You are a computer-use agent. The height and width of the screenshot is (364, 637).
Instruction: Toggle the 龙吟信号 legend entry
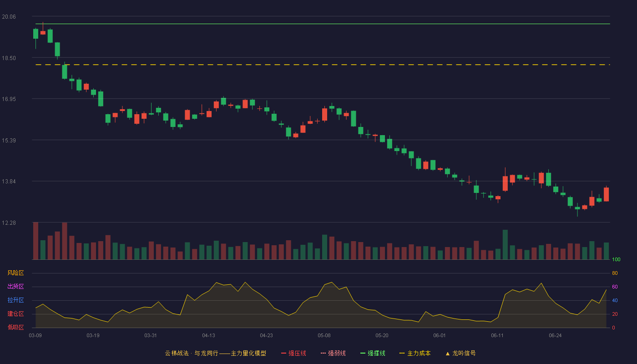[x=460, y=353]
